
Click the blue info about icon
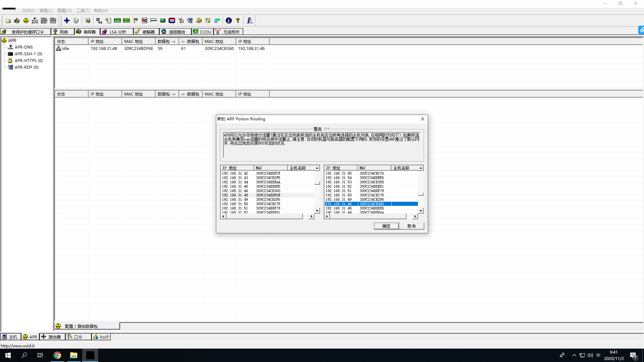(229, 21)
